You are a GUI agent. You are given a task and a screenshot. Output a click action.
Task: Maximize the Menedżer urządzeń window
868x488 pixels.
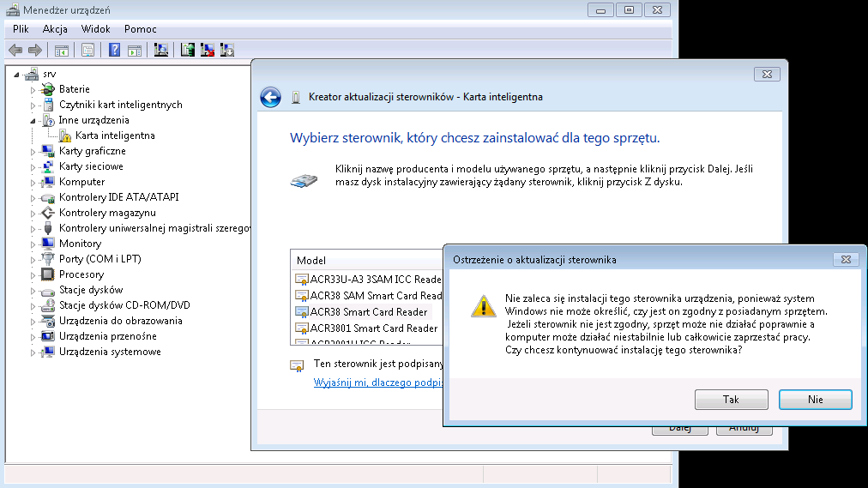pyautogui.click(x=629, y=10)
